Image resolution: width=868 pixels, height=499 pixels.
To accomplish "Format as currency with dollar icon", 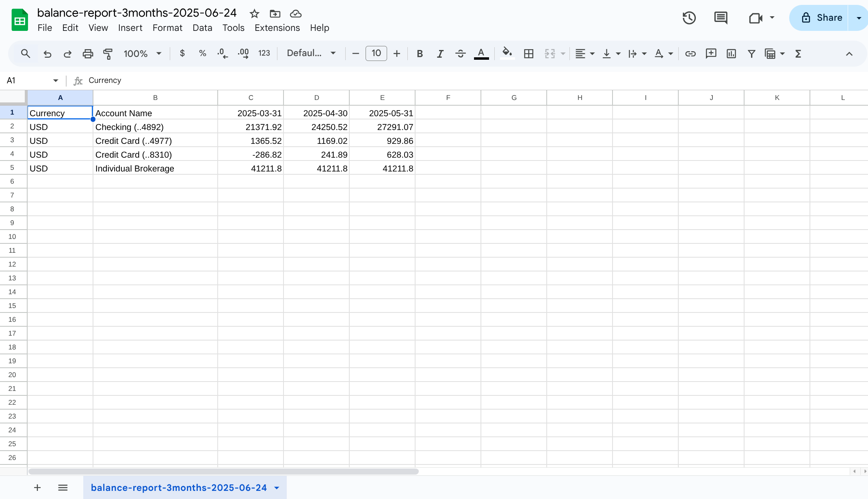I will coord(182,54).
